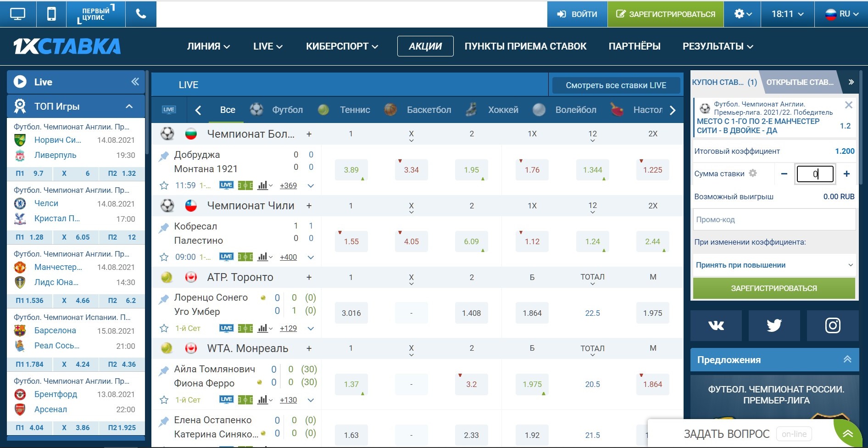Open the РЕЗУЛЬТАТЫ menu
This screenshot has height=448, width=868.
718,46
